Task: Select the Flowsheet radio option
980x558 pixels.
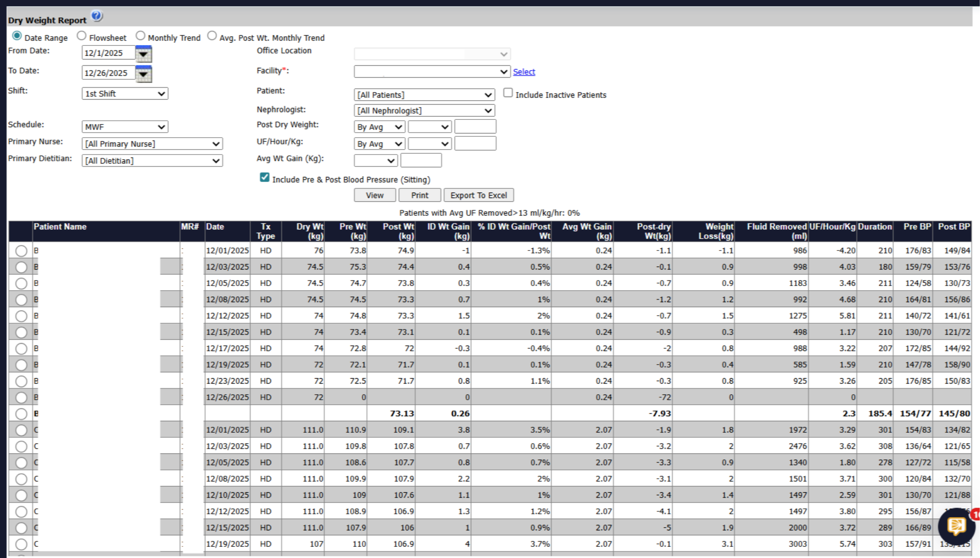Action: [81, 36]
